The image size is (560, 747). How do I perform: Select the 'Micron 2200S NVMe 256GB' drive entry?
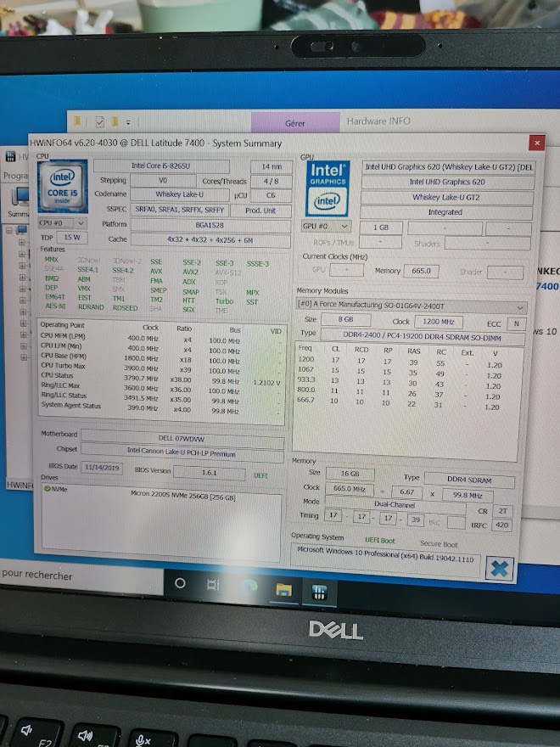coord(183,497)
